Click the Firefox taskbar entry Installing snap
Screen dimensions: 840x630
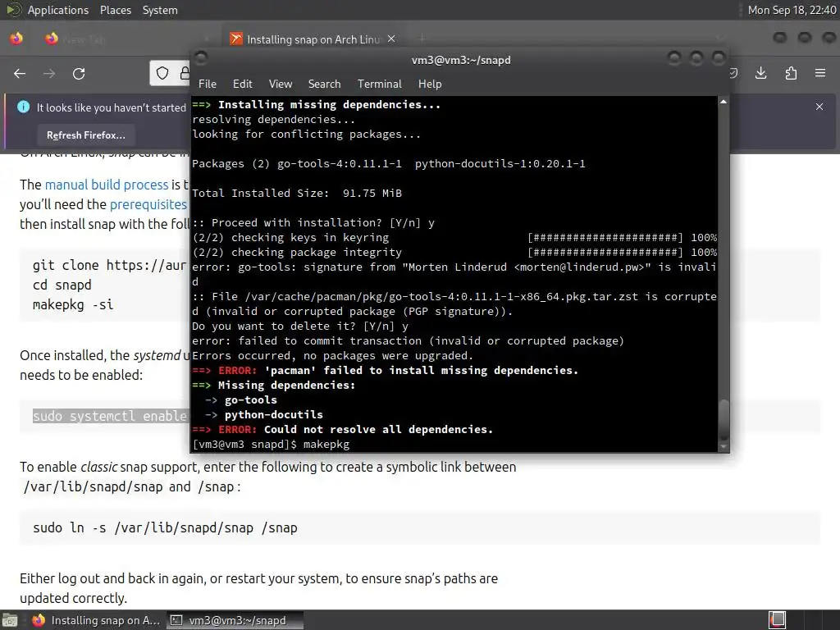96,620
